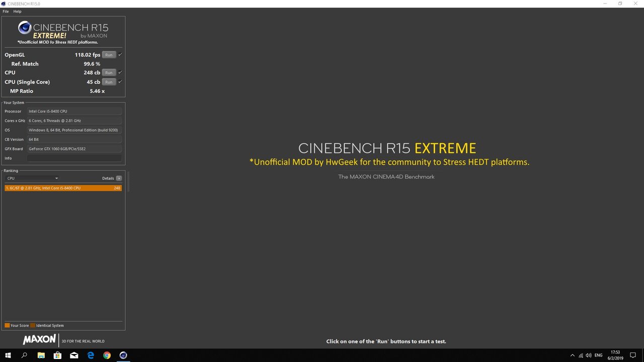
Task: Click the OS field value
Action: click(x=74, y=130)
